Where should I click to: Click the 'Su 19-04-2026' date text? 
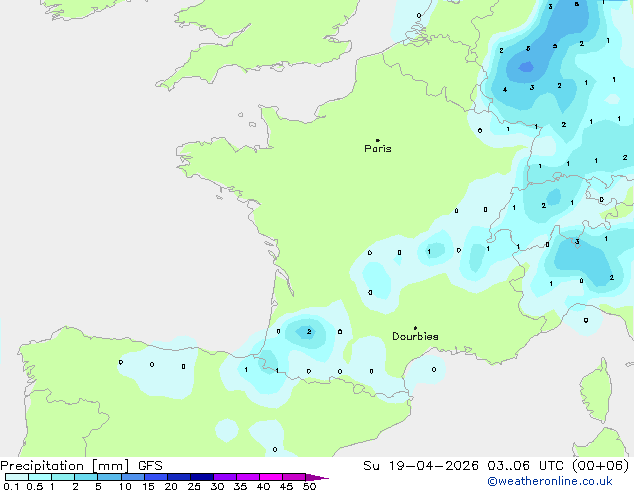coord(421,465)
